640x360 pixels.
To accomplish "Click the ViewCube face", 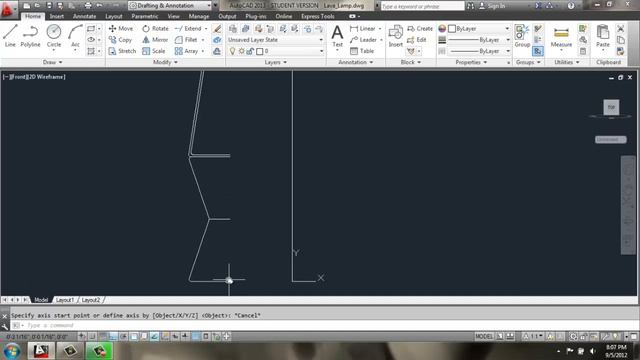I will point(611,107).
